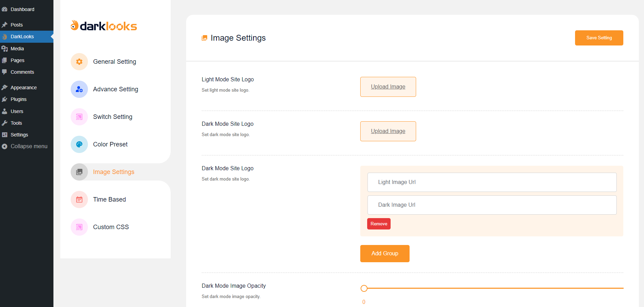Click the Tools wrench icon
This screenshot has width=644, height=307.
[x=4, y=123]
